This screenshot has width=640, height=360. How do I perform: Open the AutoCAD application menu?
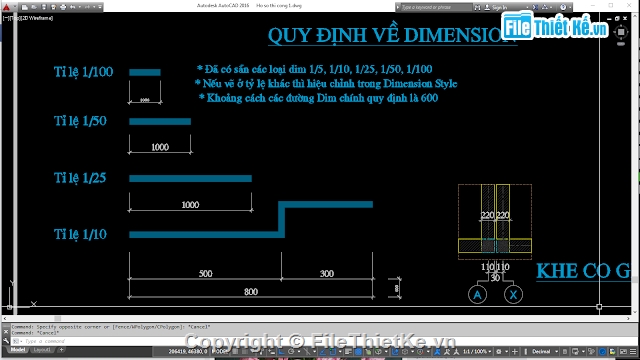[x=7, y=7]
